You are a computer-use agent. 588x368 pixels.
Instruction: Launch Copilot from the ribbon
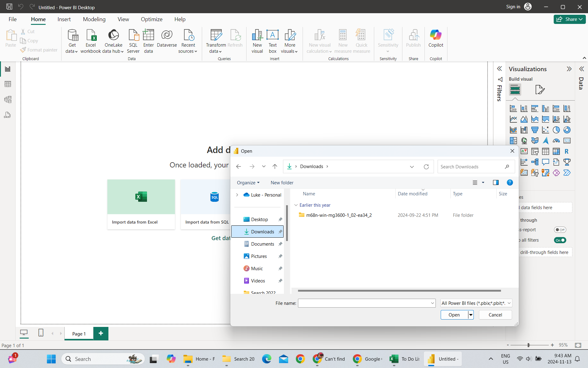[x=436, y=38]
